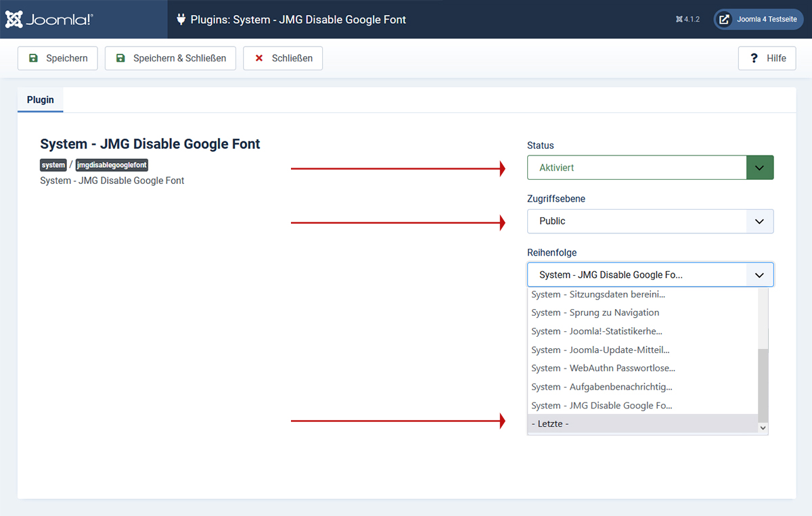Viewport: 812px width, 516px height.
Task: Select System - Joomla!-Statistikerhe... option
Action: [x=643, y=331]
